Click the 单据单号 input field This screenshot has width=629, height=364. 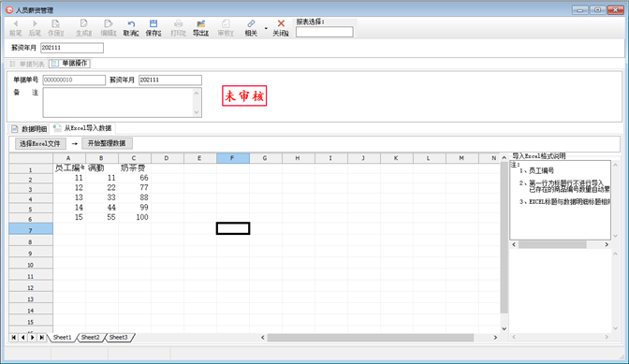74,80
